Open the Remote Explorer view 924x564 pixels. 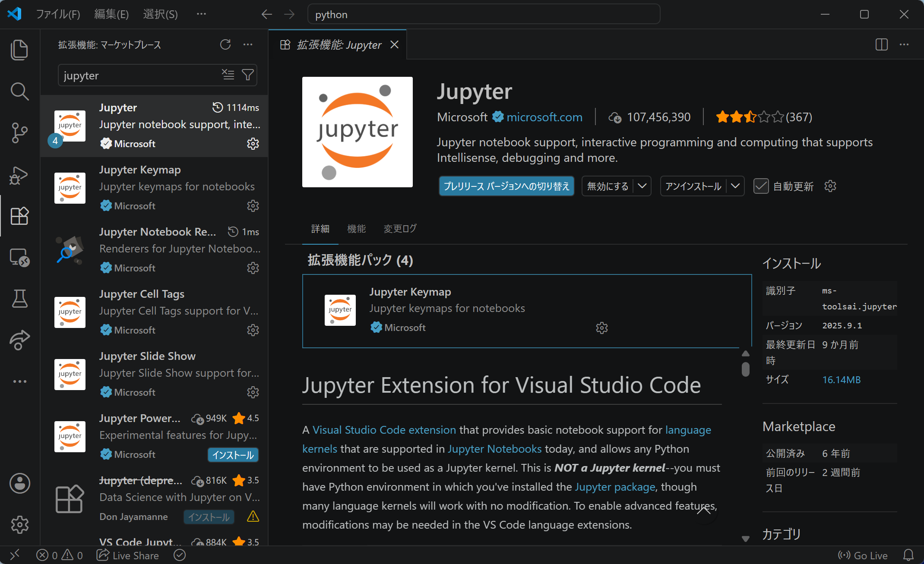[x=19, y=258]
